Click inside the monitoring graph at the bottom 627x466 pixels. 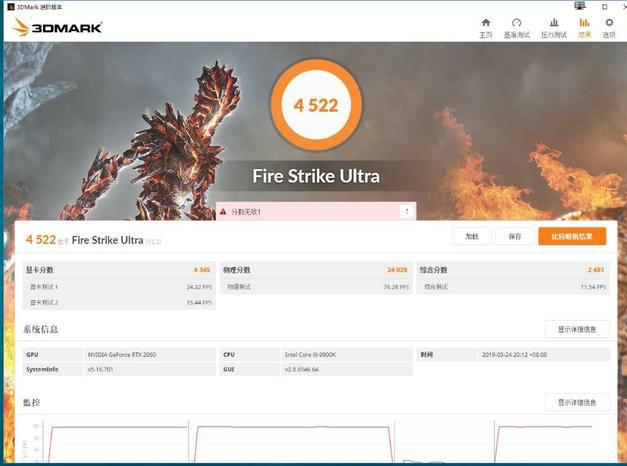316,442
